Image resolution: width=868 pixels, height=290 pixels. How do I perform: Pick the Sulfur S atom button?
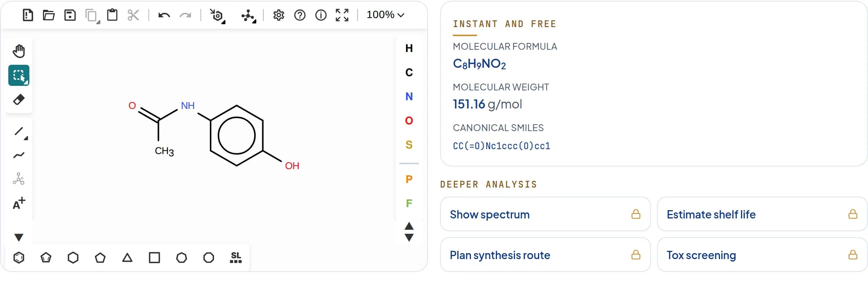(409, 145)
